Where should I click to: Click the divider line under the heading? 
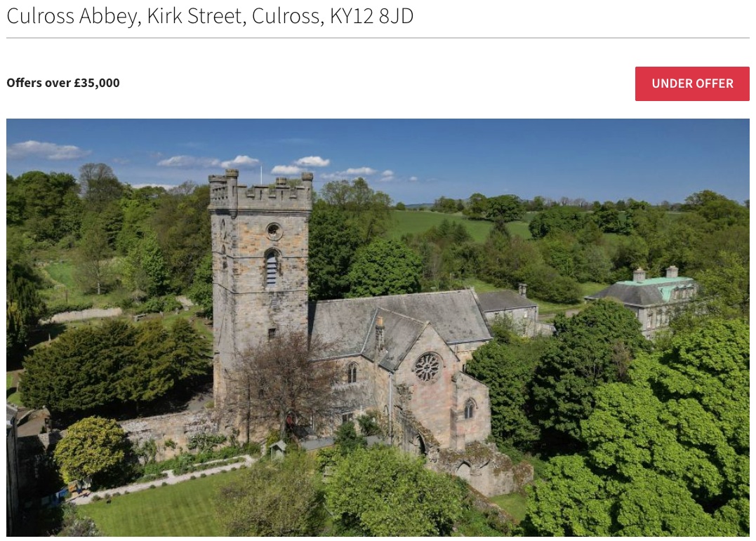pyautogui.click(x=378, y=38)
